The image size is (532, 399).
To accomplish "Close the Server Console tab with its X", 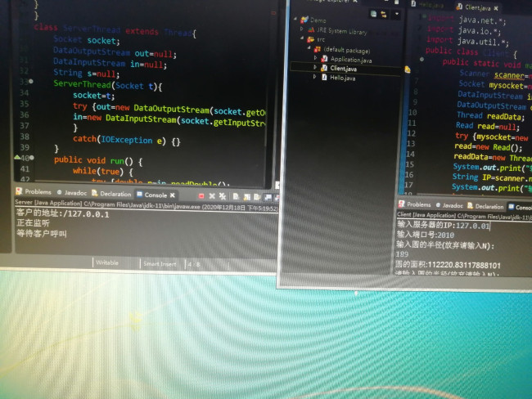I will pyautogui.click(x=173, y=195).
